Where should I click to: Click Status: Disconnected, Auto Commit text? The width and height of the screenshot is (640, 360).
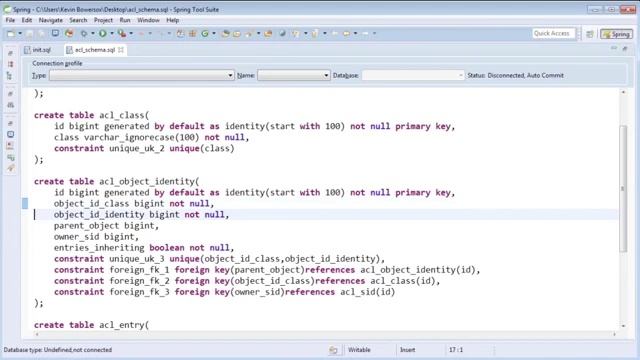tap(515, 76)
